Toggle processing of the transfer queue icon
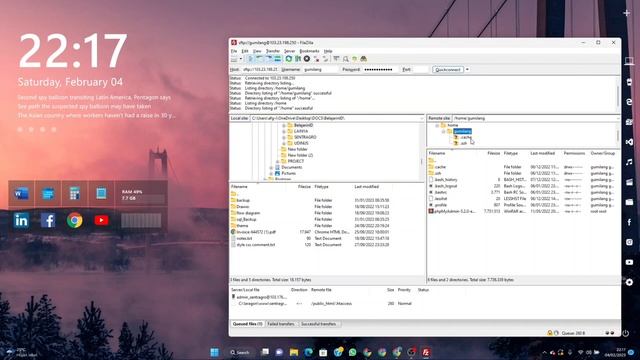Screen dimensions: 640x360 [298, 59]
